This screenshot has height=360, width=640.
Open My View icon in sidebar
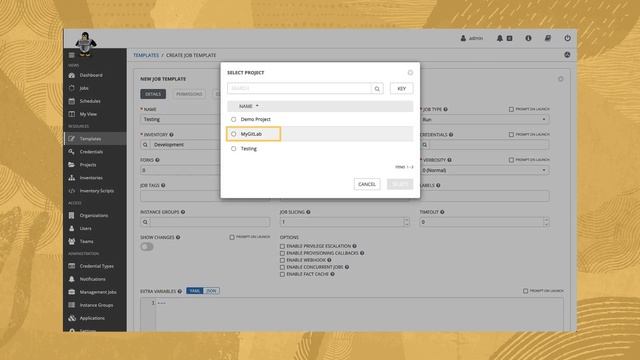click(x=72, y=114)
